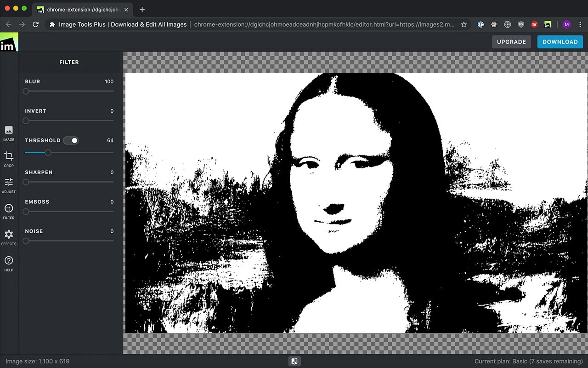Image resolution: width=588 pixels, height=368 pixels.
Task: Open the Chrome three-dot menu
Action: tap(580, 24)
